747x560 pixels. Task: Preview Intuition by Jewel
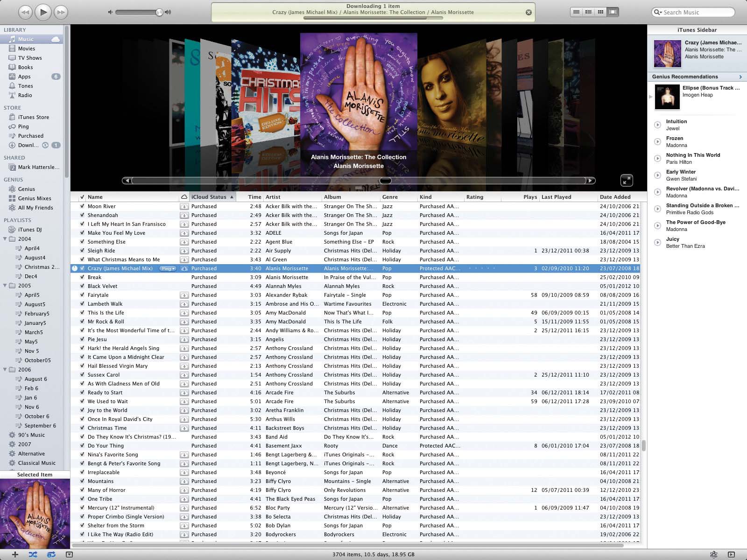point(657,125)
